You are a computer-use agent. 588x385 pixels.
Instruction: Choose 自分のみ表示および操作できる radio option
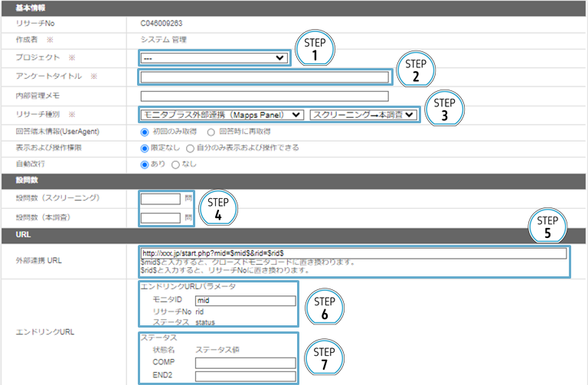(x=191, y=148)
